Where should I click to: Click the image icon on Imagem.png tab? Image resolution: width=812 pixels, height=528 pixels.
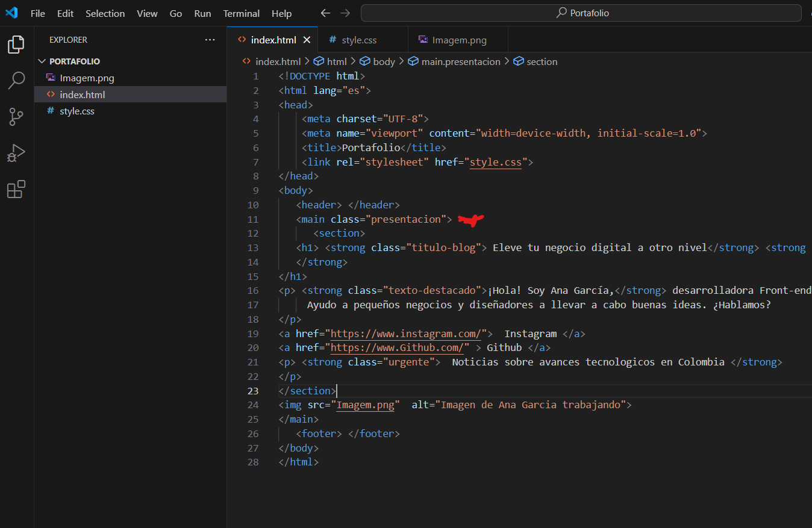point(423,40)
